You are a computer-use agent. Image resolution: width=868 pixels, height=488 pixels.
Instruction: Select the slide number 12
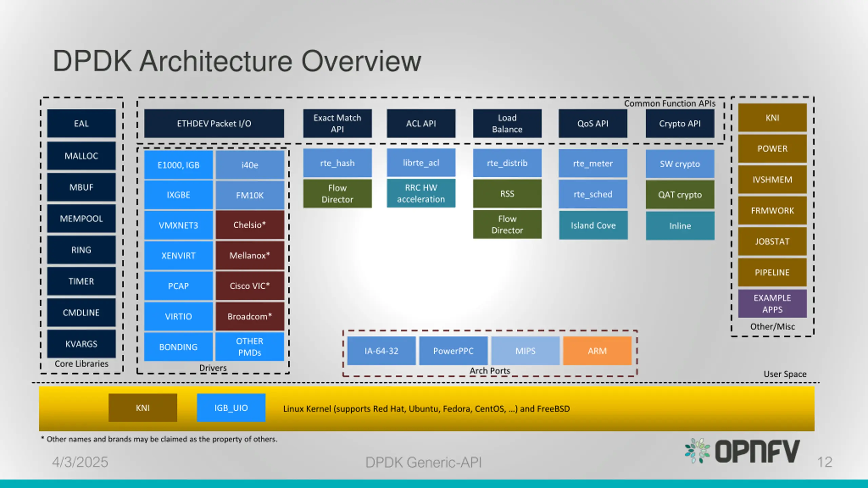(x=825, y=462)
